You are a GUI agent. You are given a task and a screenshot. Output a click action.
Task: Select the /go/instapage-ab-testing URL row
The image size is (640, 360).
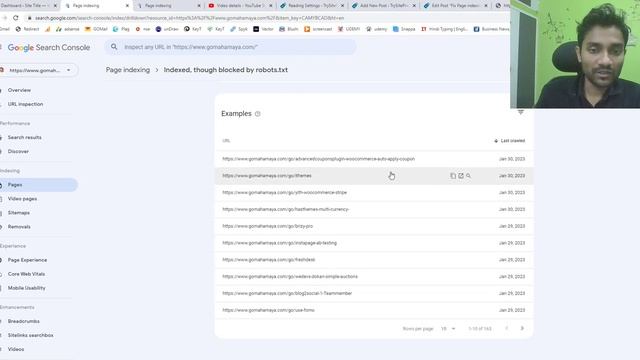tap(373, 243)
